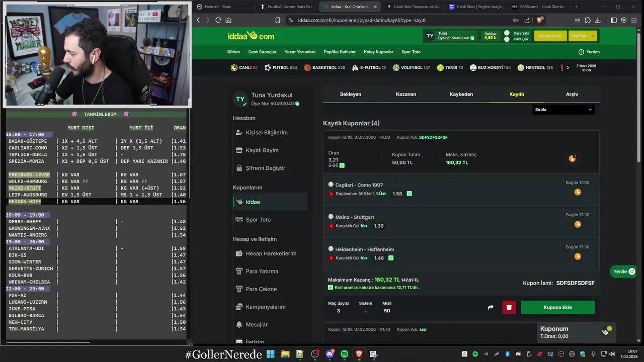
Task: Click the Kral oran crown next to 1.46
Action: click(x=391, y=258)
